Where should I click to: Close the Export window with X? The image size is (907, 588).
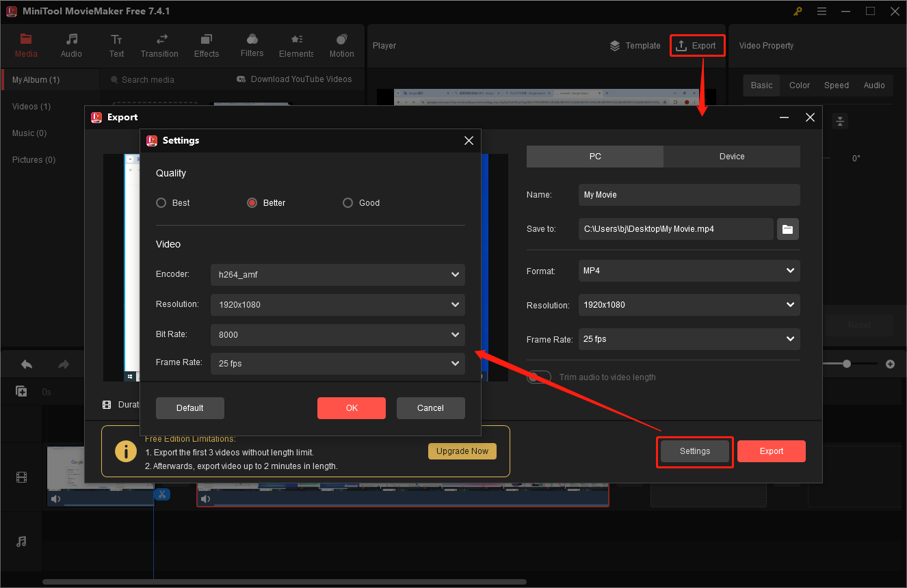click(x=810, y=118)
